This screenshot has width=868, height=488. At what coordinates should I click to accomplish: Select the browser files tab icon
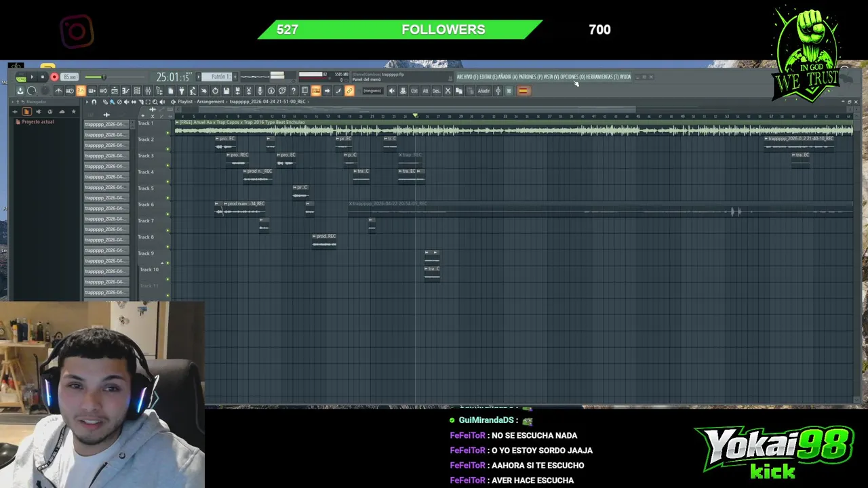26,111
